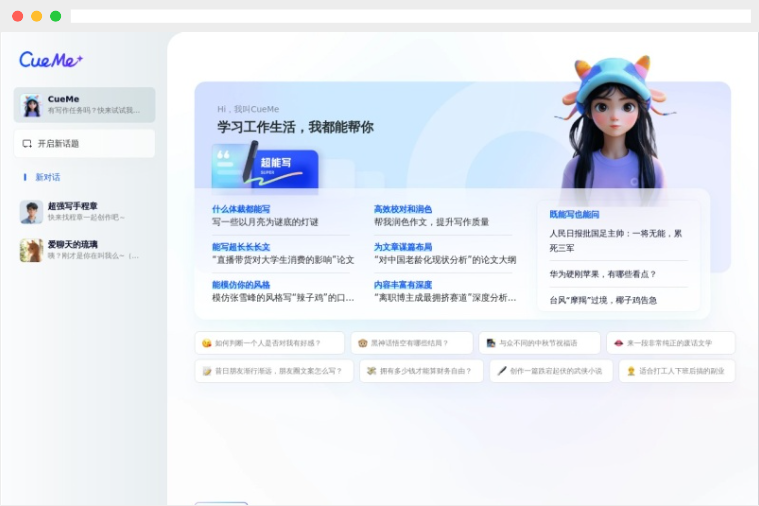Click the kissing emoji on 好感 chip

(207, 343)
